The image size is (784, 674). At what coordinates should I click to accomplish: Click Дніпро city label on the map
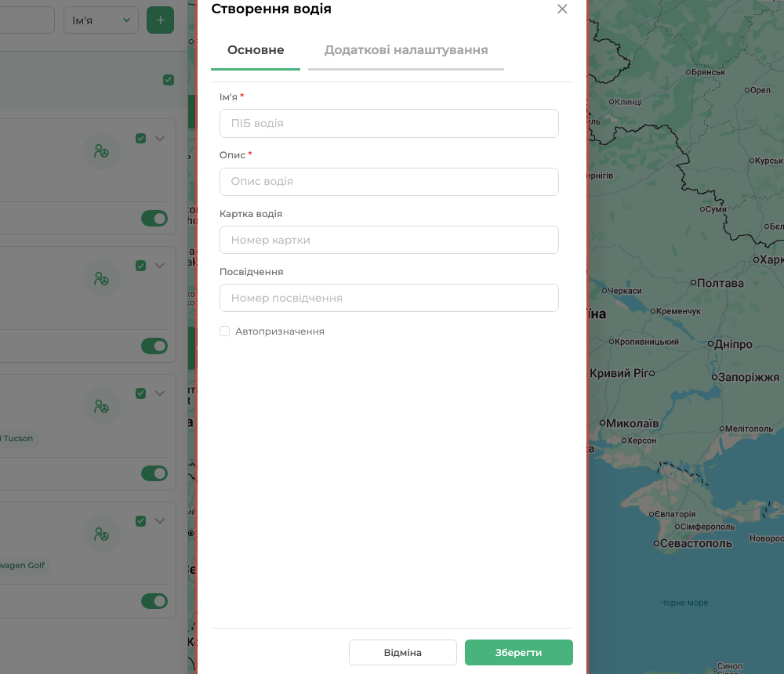tap(733, 345)
